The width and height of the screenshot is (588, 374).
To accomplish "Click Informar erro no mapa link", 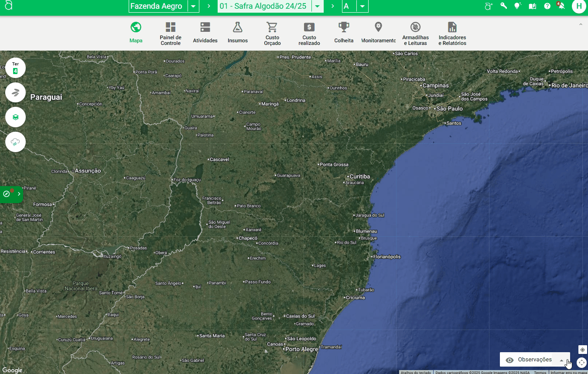I will pyautogui.click(x=569, y=372).
